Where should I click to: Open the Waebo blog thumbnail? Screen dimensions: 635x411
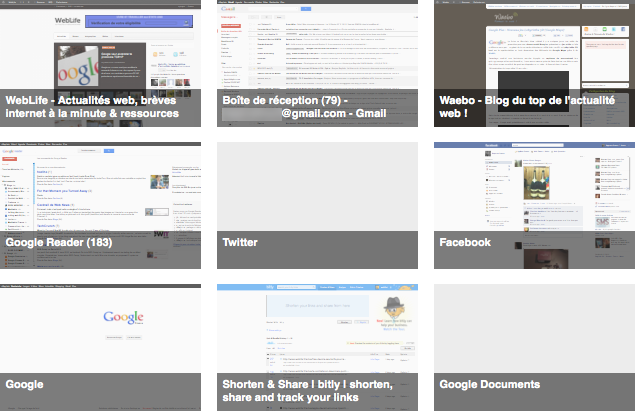tap(535, 63)
